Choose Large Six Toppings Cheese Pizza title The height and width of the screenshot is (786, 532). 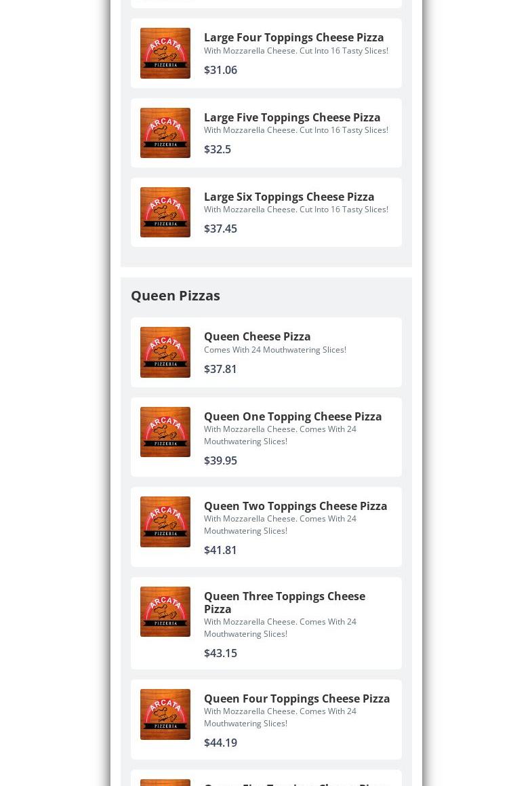pos(289,197)
